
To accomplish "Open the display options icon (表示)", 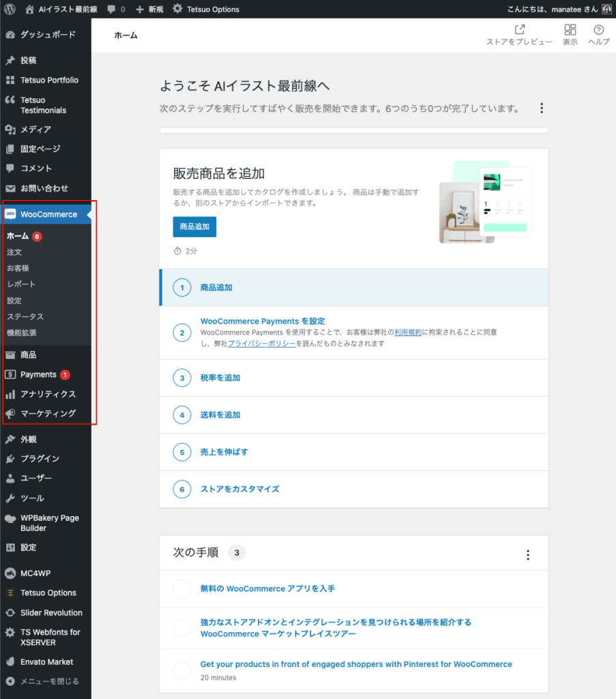I will click(x=570, y=30).
